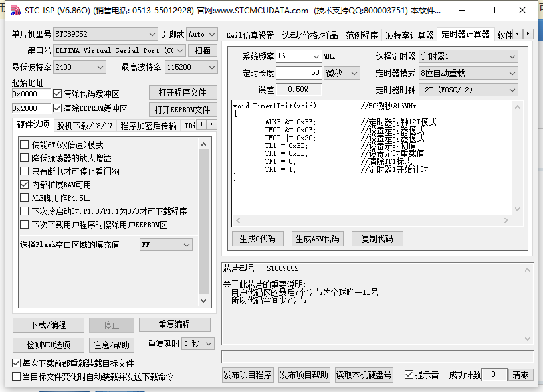Open 注意/帮助 button

tap(111, 345)
